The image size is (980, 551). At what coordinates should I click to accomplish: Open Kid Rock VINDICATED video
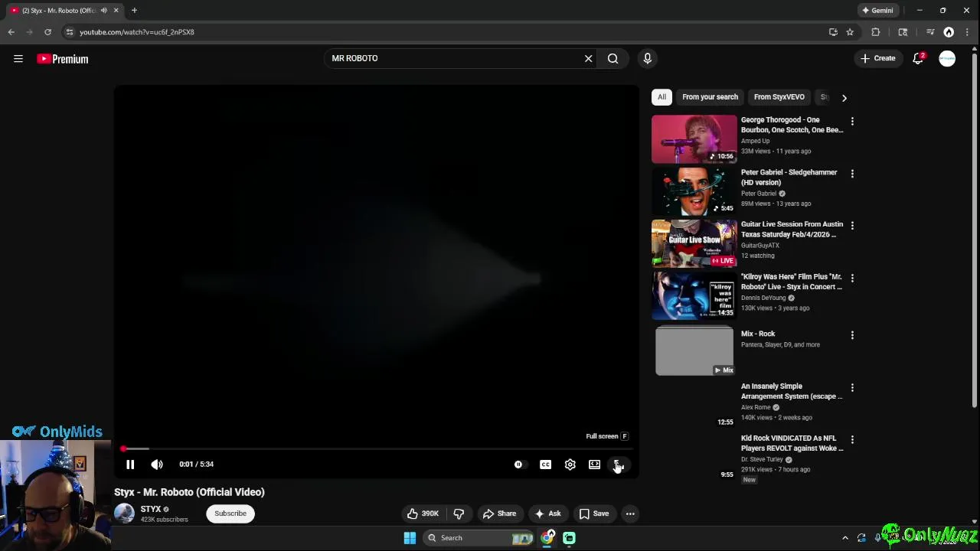pos(792,443)
